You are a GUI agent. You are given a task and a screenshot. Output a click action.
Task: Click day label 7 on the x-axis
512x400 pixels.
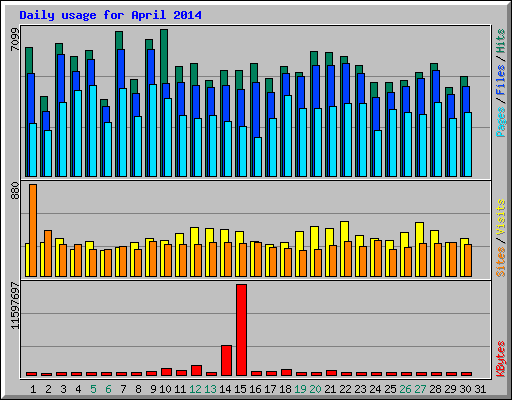[123, 389]
